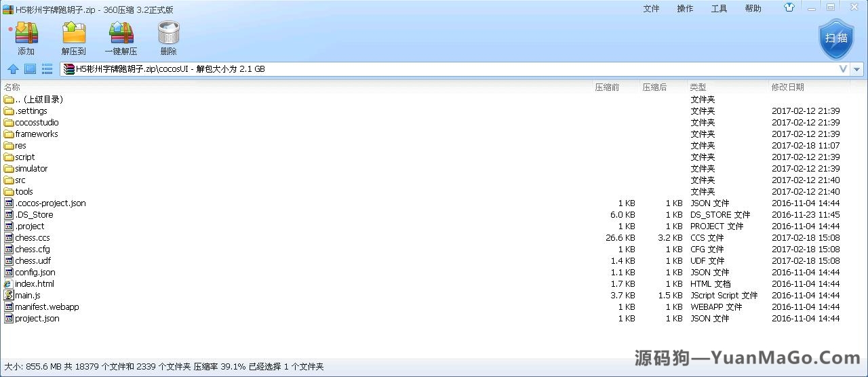This screenshot has width=868, height=377.
Task: Select the .DS_Store file icon
Action: coord(9,214)
